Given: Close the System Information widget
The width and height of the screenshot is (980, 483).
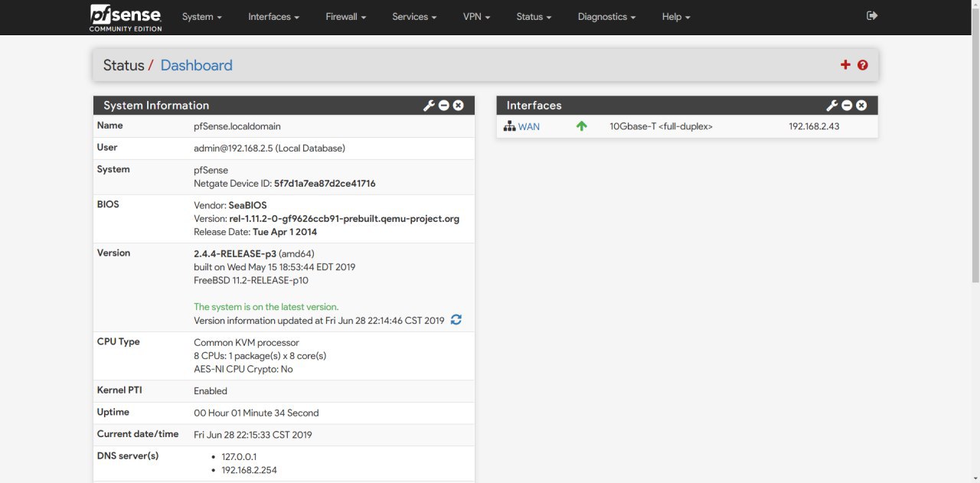Looking at the screenshot, I should tap(458, 106).
